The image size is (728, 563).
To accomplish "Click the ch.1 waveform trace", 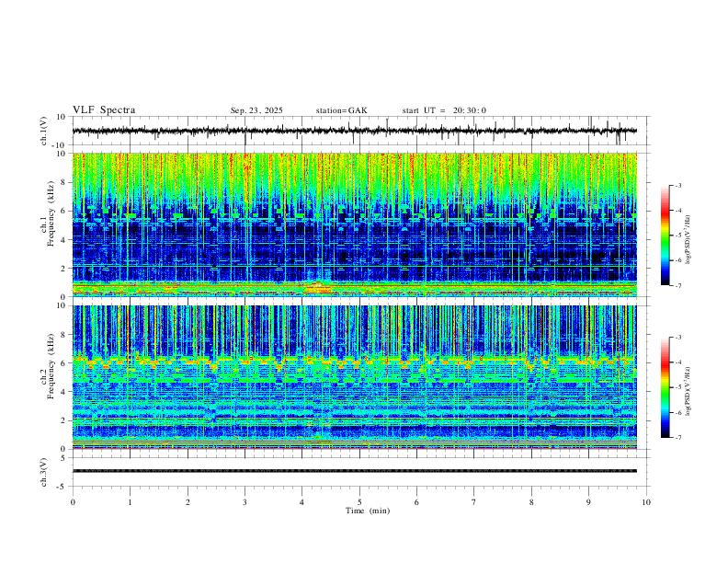I will 355,131.
